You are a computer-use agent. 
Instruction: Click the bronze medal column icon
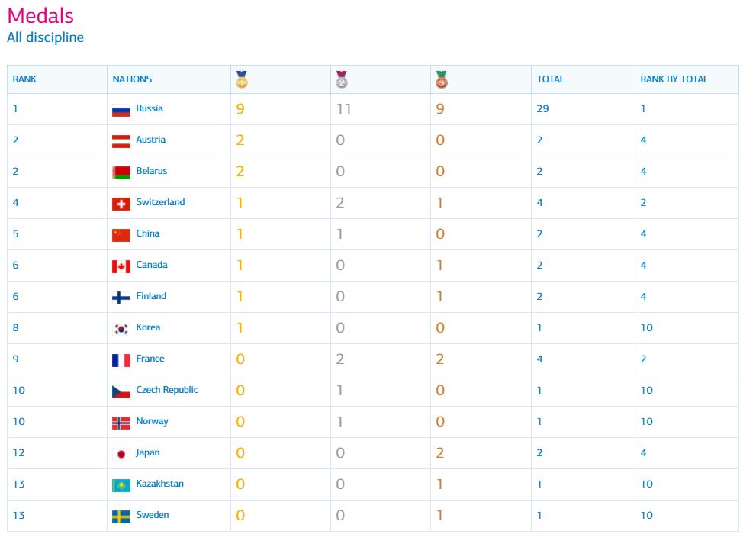441,79
